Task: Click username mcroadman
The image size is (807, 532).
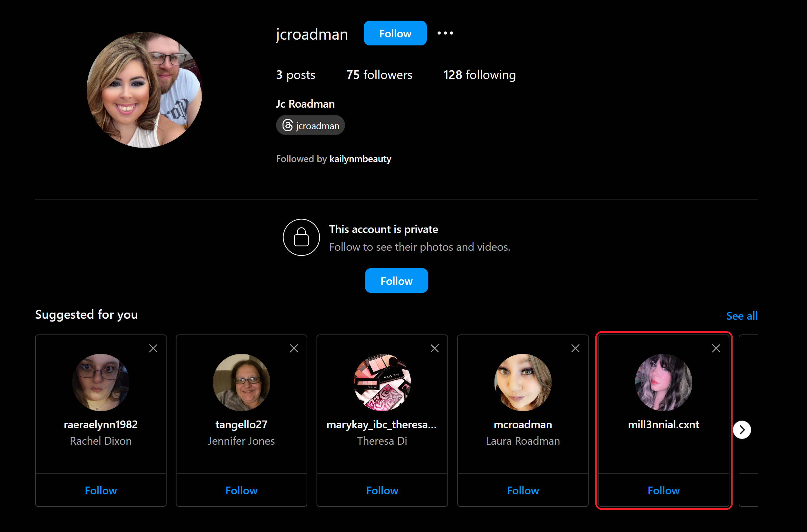Action: [x=523, y=424]
